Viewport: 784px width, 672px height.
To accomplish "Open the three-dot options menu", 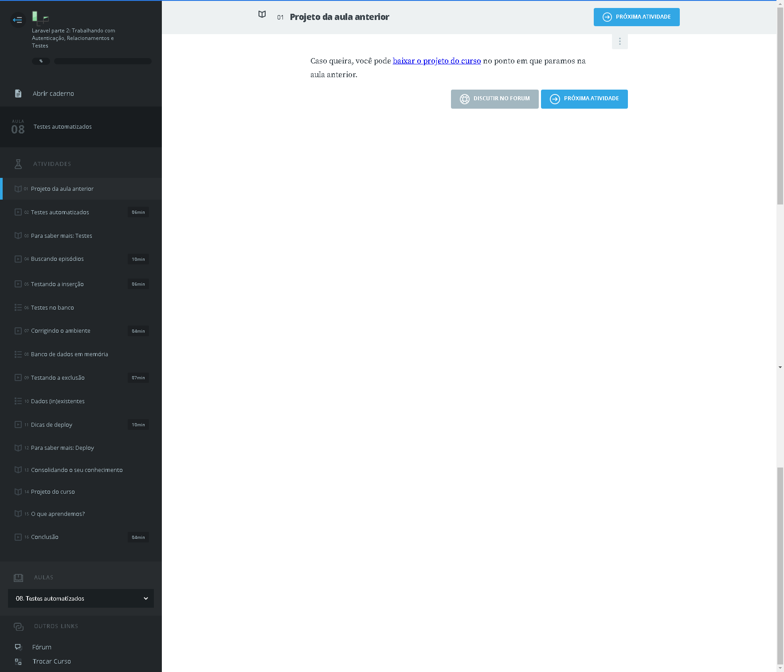I will click(619, 42).
